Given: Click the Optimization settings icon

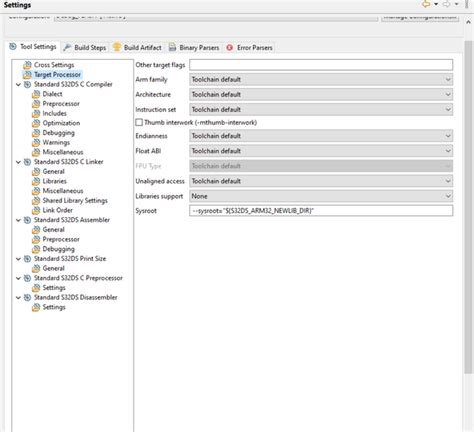Looking at the screenshot, I should [36, 123].
